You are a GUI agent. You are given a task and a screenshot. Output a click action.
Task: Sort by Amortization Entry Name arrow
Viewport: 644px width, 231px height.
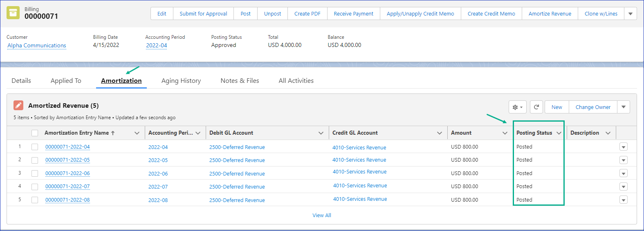[x=113, y=133]
